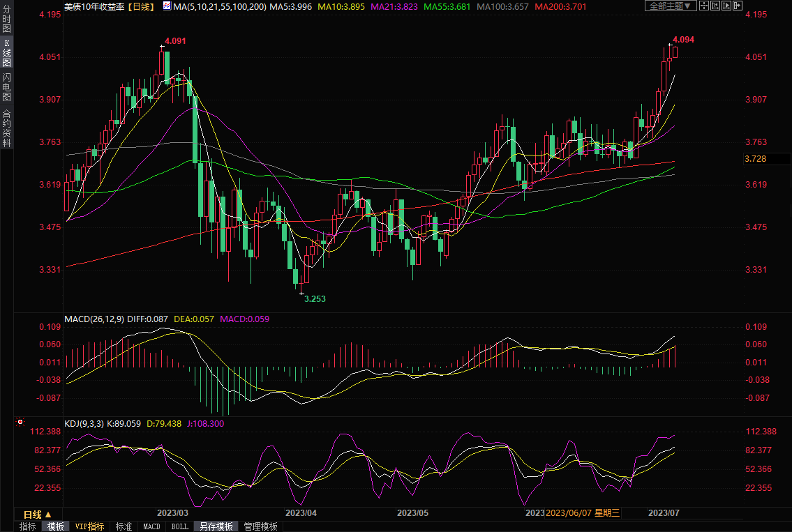Select the 模板 bottom tab

point(55,526)
